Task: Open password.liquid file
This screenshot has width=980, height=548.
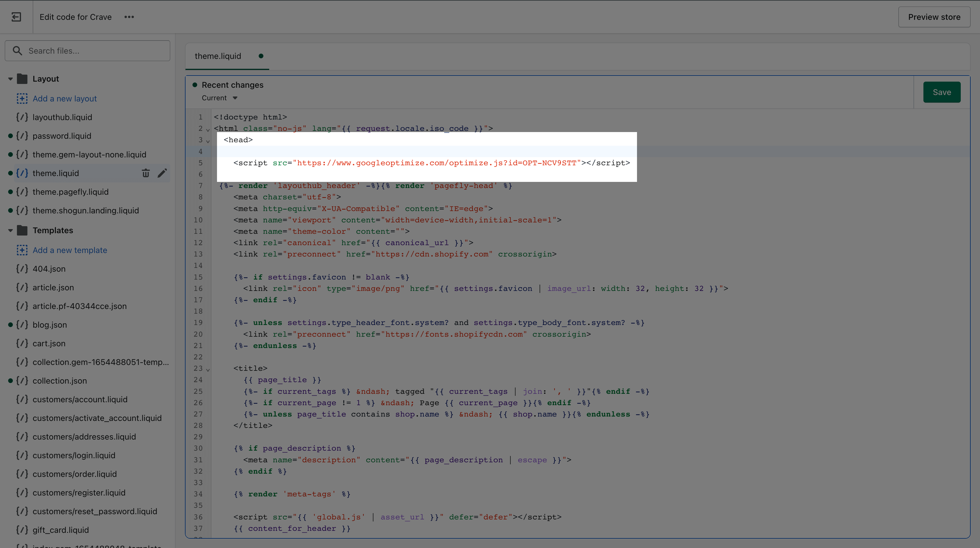Action: pos(62,136)
